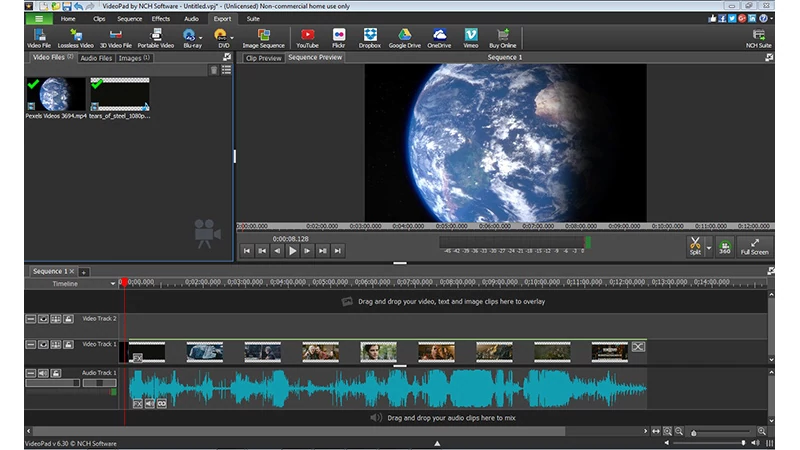Mute Audio Track 1 speaker toggle
Viewport: 800px width, 450px height.
click(43, 373)
